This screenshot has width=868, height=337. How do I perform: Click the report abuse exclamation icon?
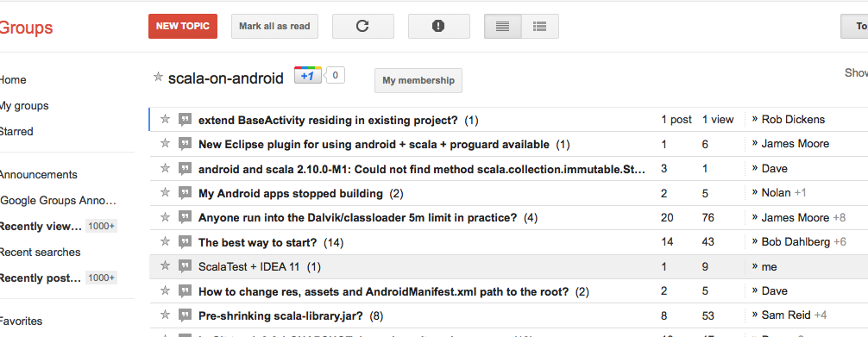click(438, 26)
